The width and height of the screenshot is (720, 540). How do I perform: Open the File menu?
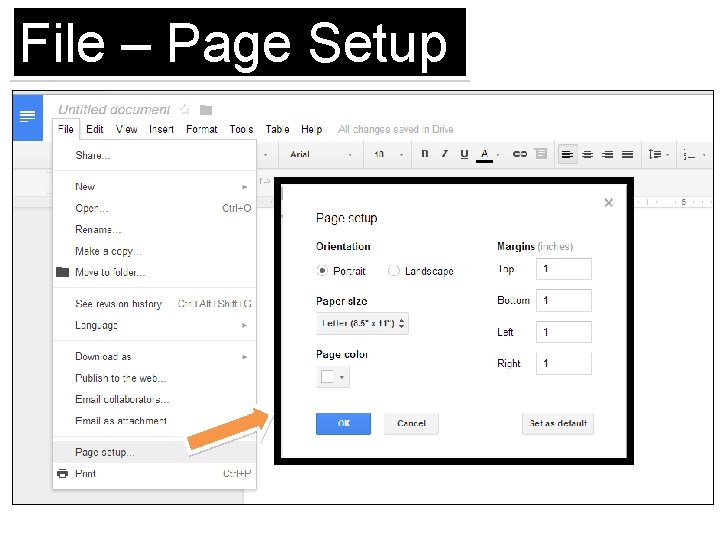point(66,129)
